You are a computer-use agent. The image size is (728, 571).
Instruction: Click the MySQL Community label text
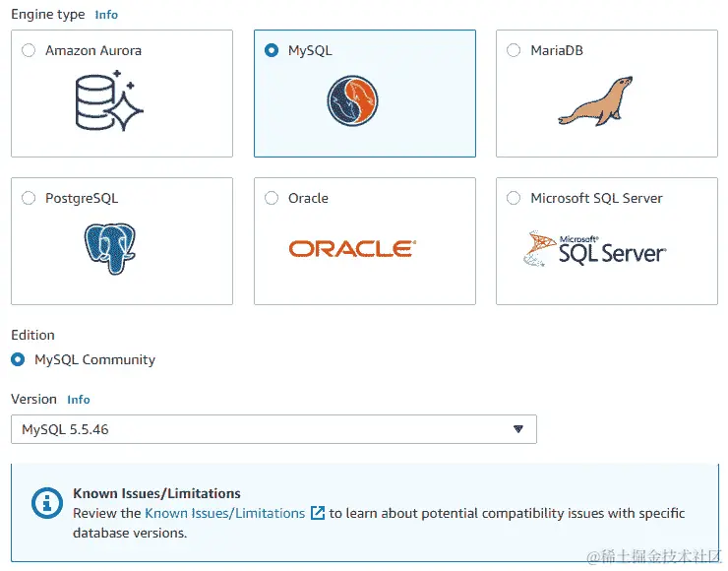95,360
